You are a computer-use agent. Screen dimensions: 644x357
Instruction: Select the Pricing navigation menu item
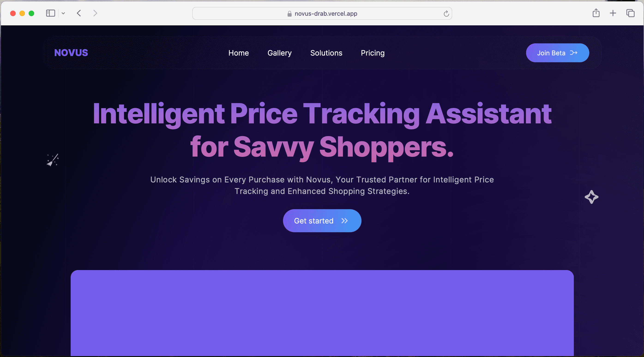[373, 53]
